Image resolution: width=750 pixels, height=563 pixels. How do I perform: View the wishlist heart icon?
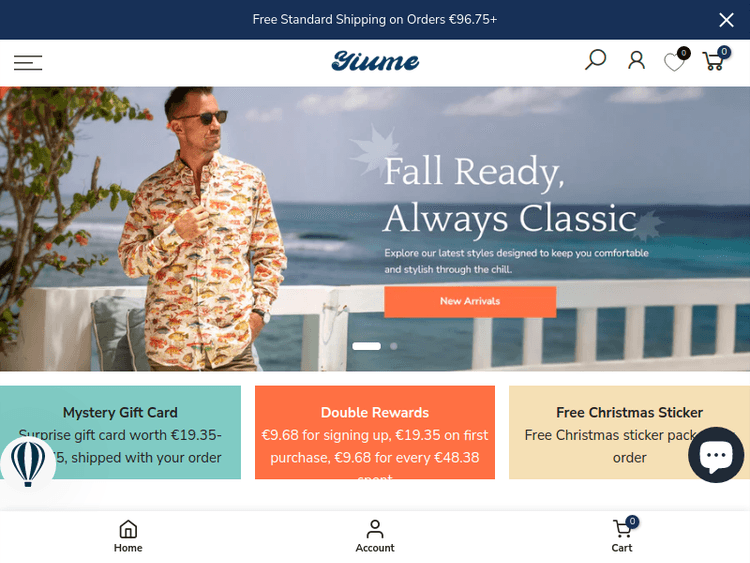pos(674,62)
